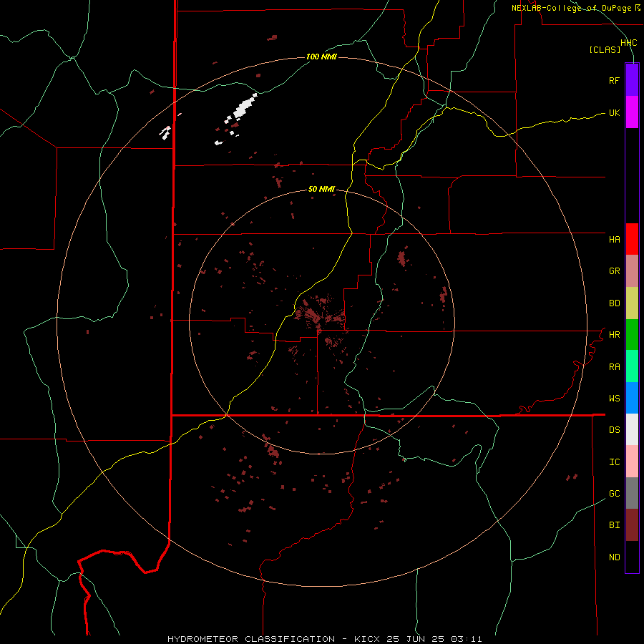Click the HA legend label
Image resolution: width=644 pixels, height=644 pixels.
(614, 240)
